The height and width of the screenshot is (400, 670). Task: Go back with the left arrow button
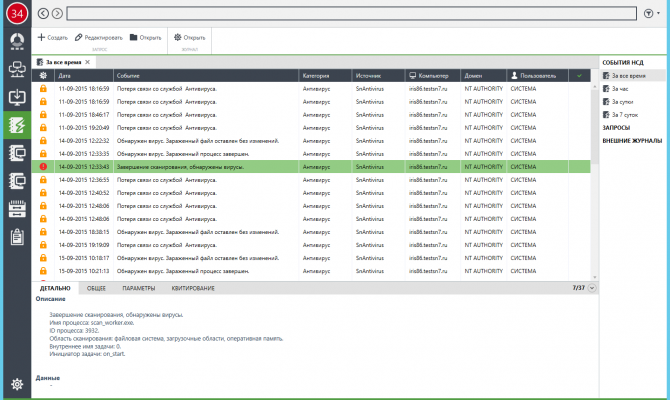(x=43, y=13)
